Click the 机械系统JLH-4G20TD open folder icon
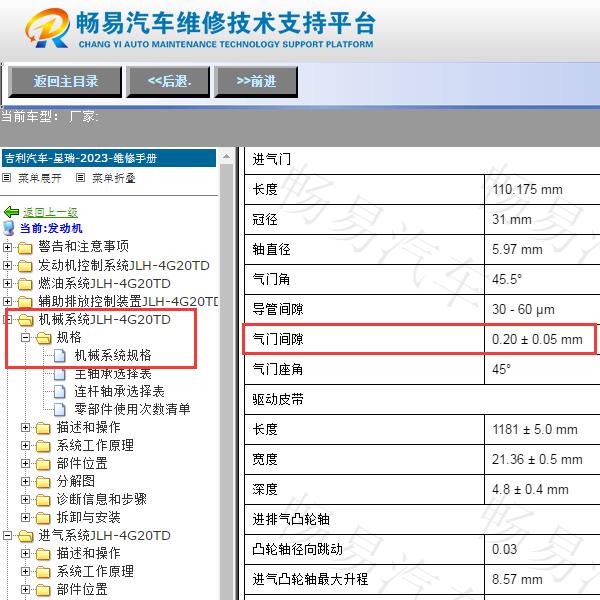Image resolution: width=600 pixels, height=600 pixels. [25, 320]
